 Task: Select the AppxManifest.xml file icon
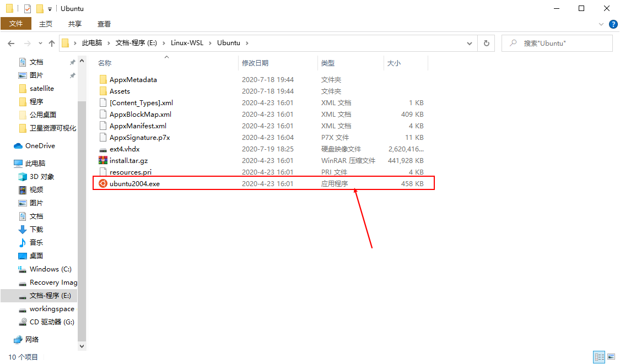[x=103, y=126]
